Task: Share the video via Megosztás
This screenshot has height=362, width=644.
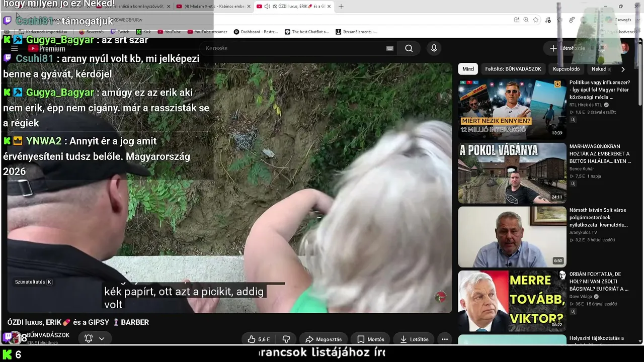Action: [323, 339]
